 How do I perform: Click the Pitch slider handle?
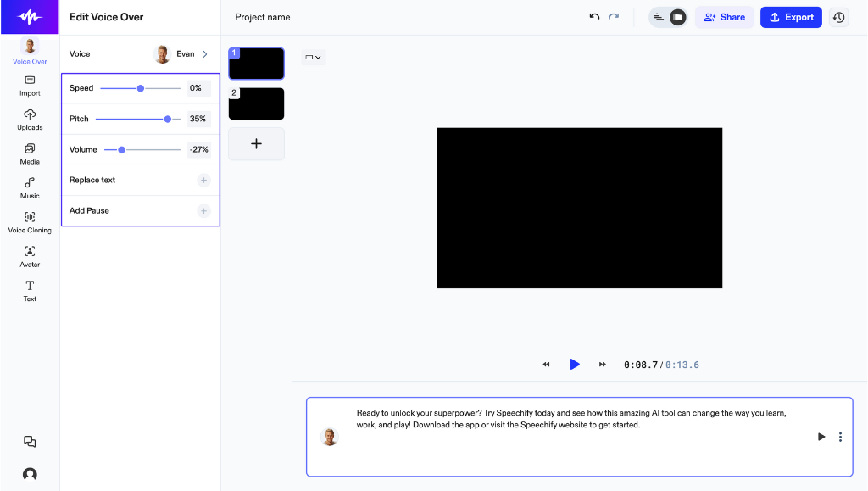[168, 119]
